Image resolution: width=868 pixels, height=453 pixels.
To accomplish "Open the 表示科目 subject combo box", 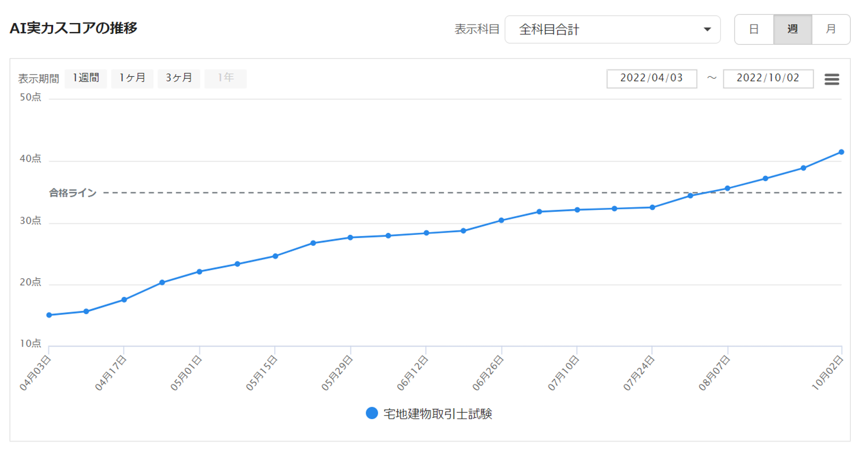I will pyautogui.click(x=613, y=29).
